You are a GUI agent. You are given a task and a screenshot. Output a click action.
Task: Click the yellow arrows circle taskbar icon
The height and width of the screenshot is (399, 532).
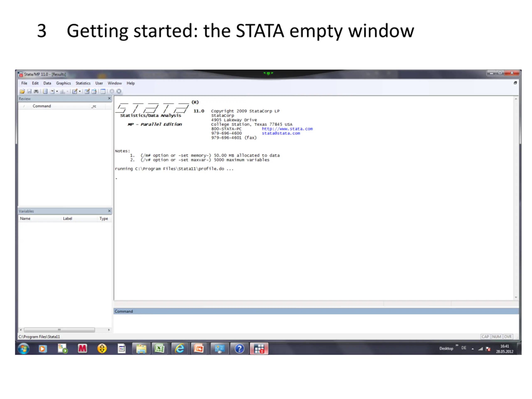102,349
